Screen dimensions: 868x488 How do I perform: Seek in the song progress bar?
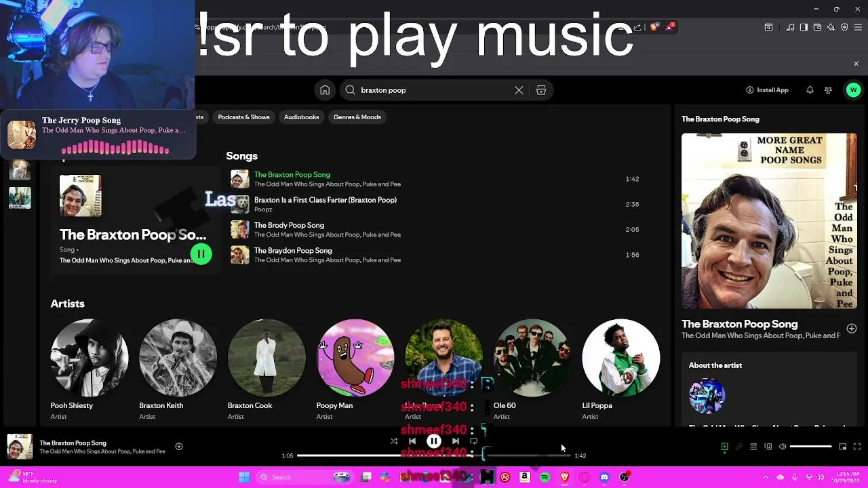[434, 455]
